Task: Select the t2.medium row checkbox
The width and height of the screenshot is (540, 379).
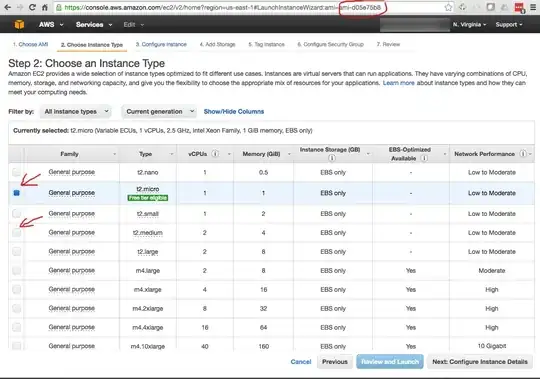Action: click(16, 233)
